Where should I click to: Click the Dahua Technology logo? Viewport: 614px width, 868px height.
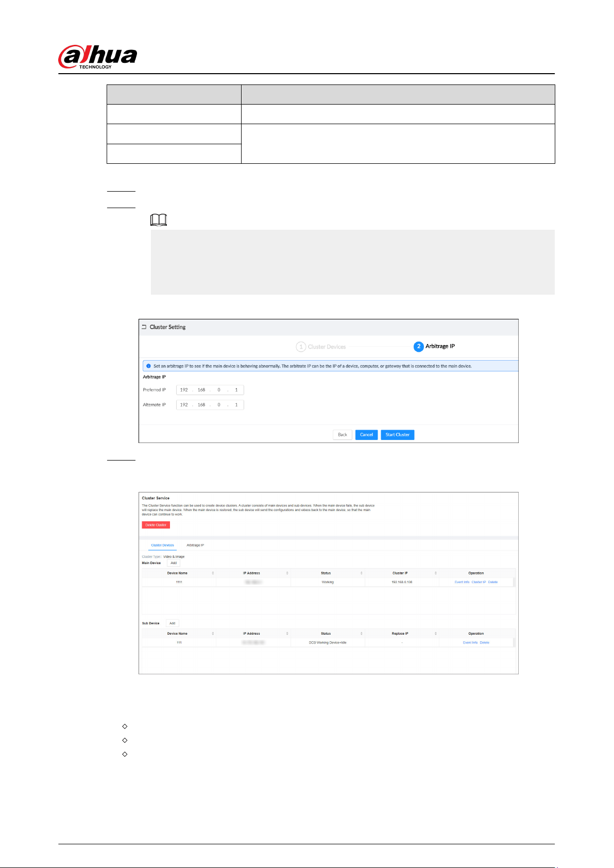98,57
